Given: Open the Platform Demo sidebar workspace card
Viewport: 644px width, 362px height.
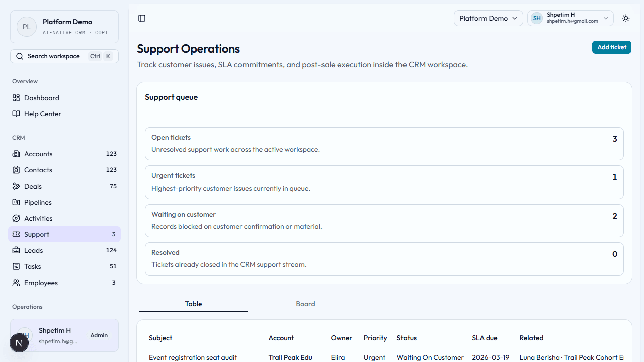Looking at the screenshot, I should [64, 27].
